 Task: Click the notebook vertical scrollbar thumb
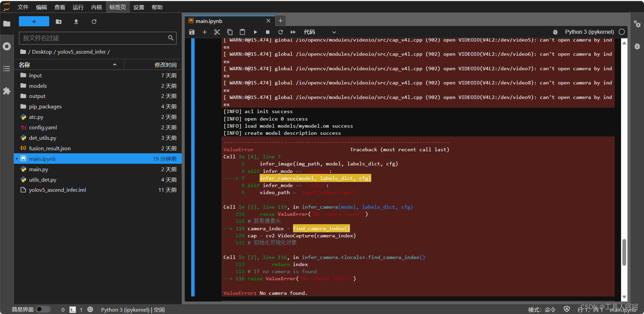click(624, 253)
